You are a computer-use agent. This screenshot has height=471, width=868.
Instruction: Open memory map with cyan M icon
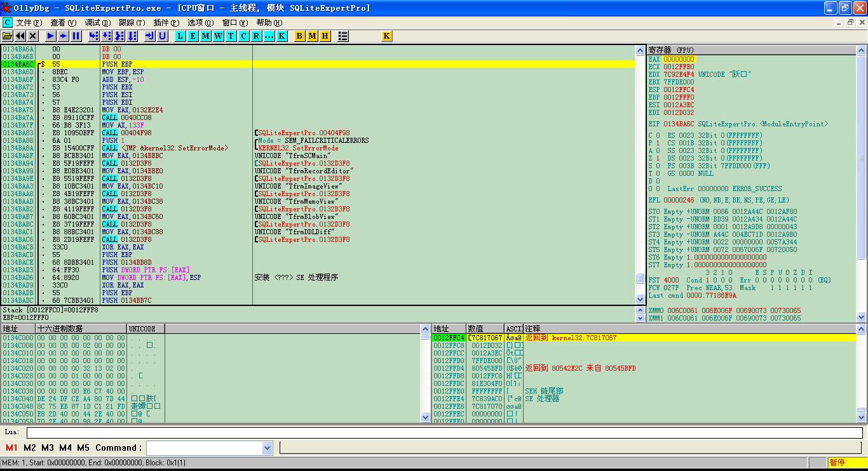point(206,36)
